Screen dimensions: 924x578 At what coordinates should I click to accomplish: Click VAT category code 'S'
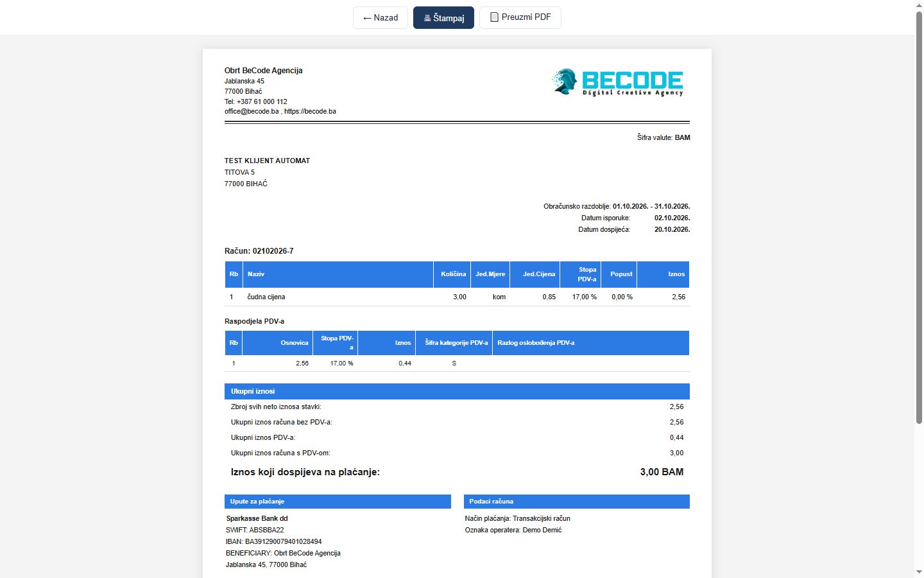[x=454, y=363]
